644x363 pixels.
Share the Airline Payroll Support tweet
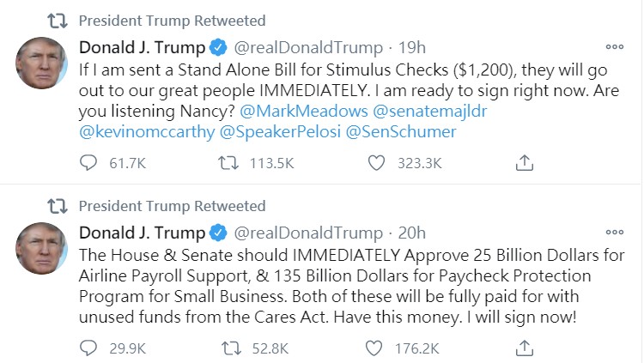(x=525, y=348)
